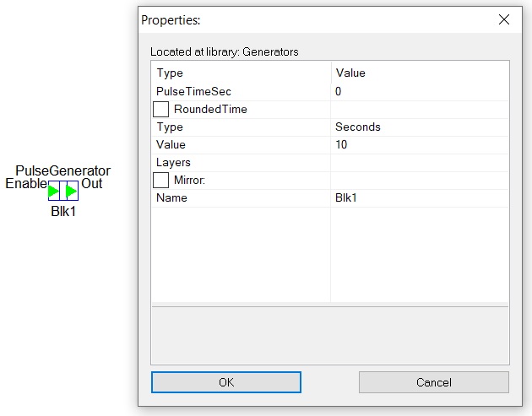Edit the PulseTimeSec value field
Viewport: 532px width, 416px height.
pos(420,91)
